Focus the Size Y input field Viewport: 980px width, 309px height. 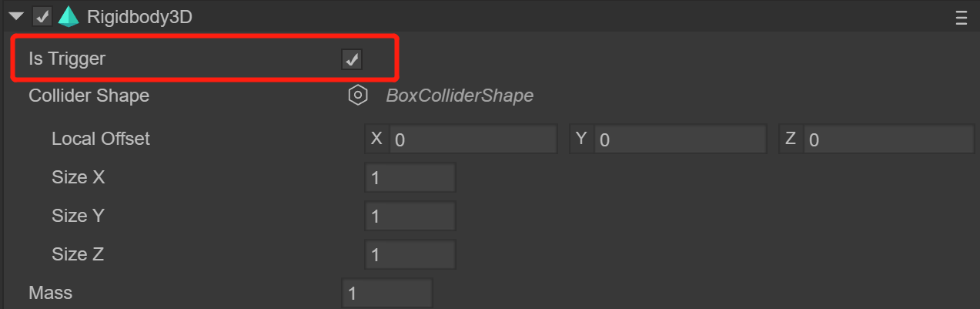[x=410, y=217]
